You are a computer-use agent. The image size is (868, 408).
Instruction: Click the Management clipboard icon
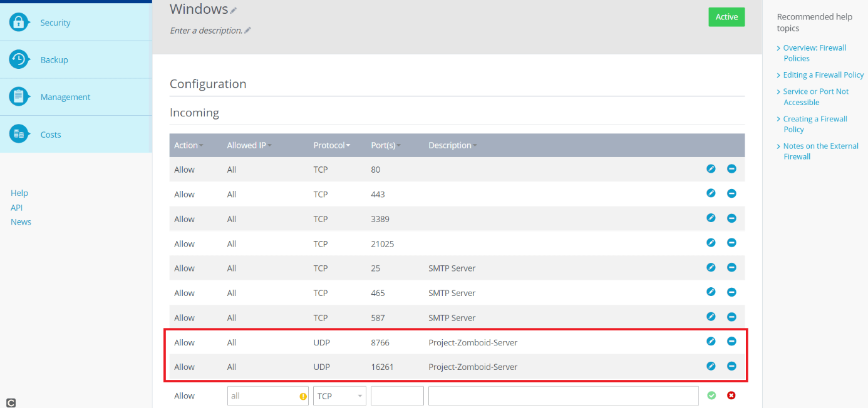(19, 96)
